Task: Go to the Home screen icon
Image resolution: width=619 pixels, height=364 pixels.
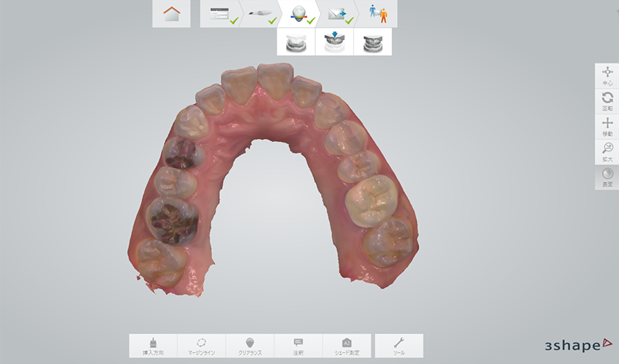Action: (x=171, y=13)
